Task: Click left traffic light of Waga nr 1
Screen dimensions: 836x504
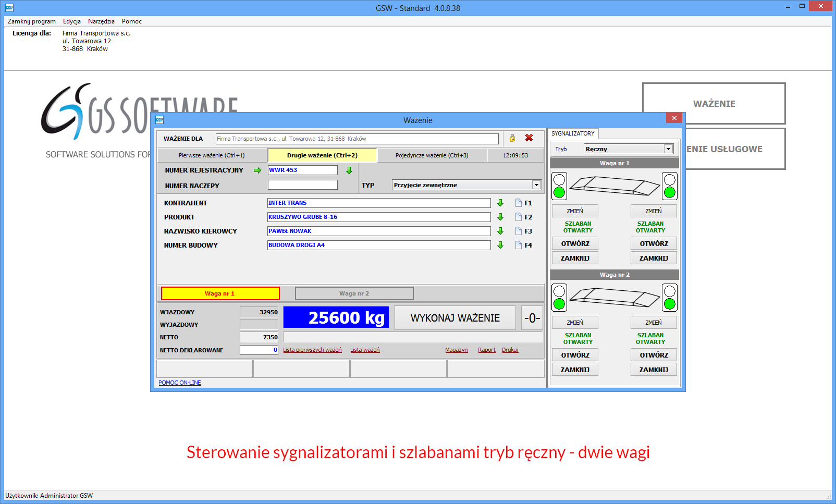Action: coord(559,186)
